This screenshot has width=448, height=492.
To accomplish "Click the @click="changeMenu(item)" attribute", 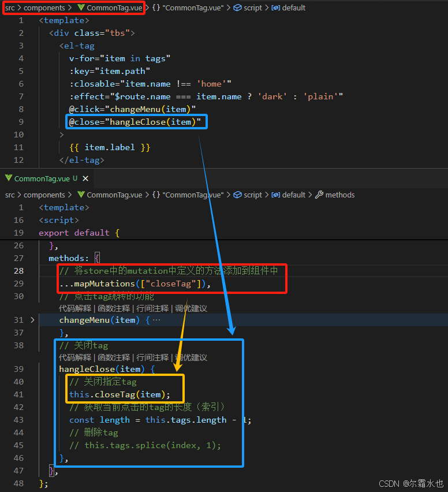I will click(132, 109).
